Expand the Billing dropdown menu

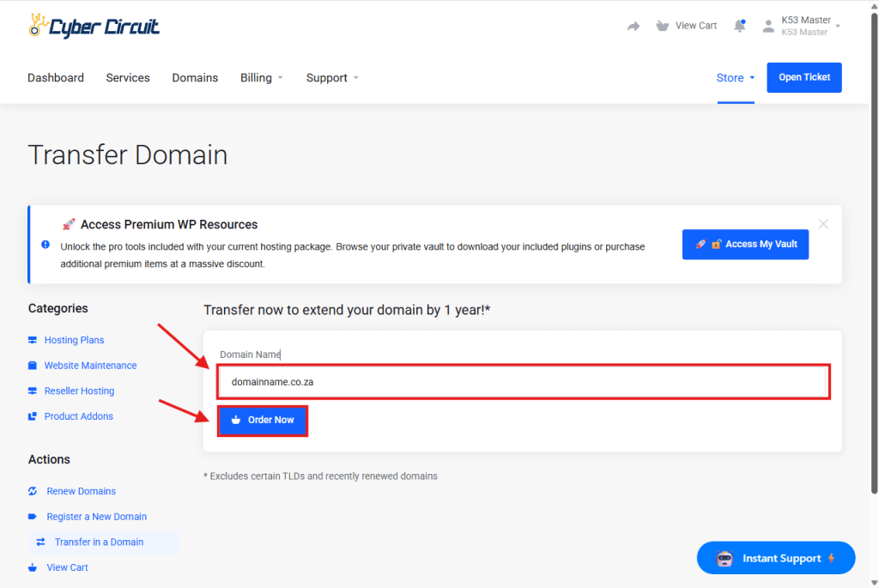click(x=261, y=77)
